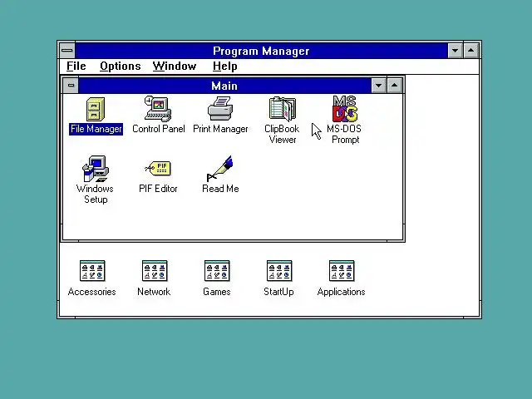The width and height of the screenshot is (532, 399).
Task: Click the "PIF Editor" label text
Action: click(158, 189)
